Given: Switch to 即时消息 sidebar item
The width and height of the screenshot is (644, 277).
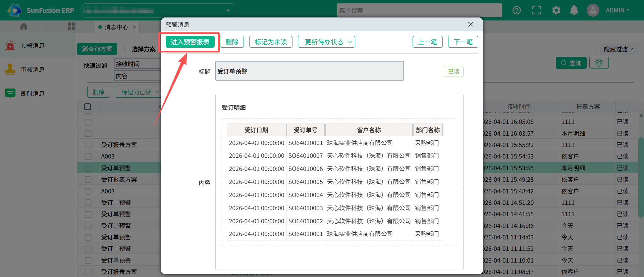Looking at the screenshot, I should click(33, 93).
